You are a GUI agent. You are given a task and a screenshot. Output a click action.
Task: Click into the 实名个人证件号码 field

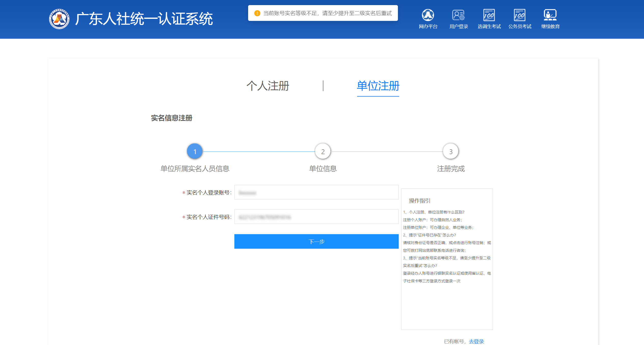(x=316, y=217)
